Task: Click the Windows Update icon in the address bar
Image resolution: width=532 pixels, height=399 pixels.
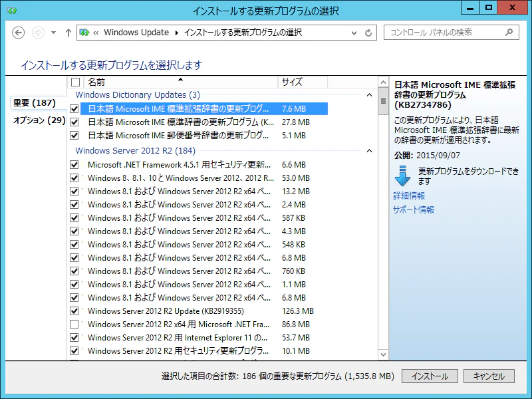Action: tap(84, 33)
